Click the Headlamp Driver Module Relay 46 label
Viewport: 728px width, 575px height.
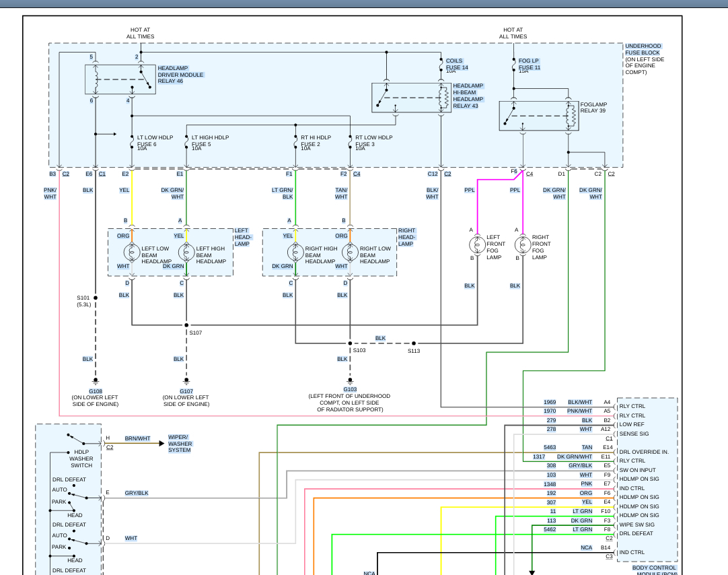pyautogui.click(x=180, y=74)
